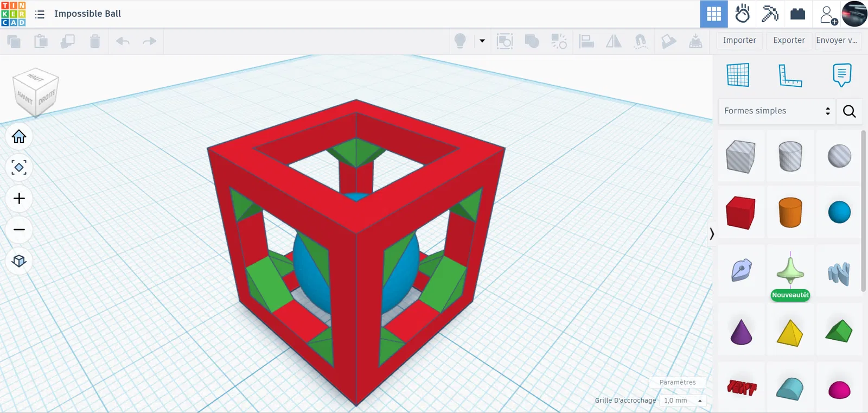Open the user profile avatar
868x413 pixels.
coord(854,14)
